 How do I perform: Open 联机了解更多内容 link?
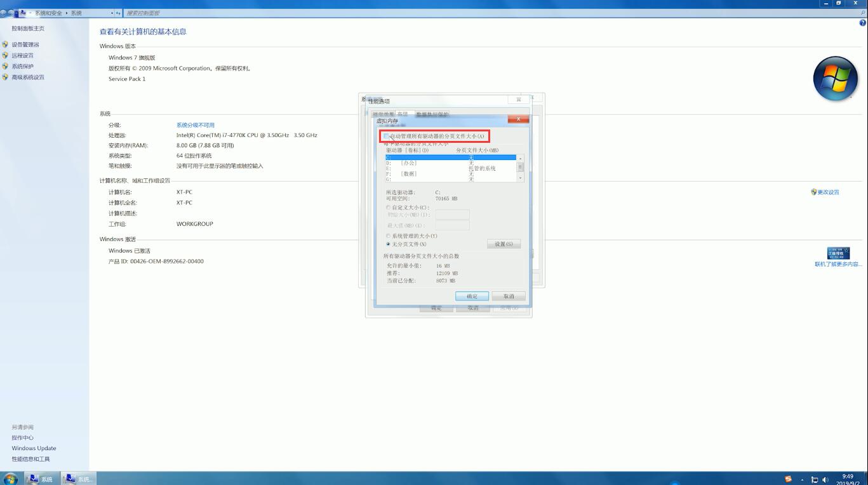tap(838, 264)
